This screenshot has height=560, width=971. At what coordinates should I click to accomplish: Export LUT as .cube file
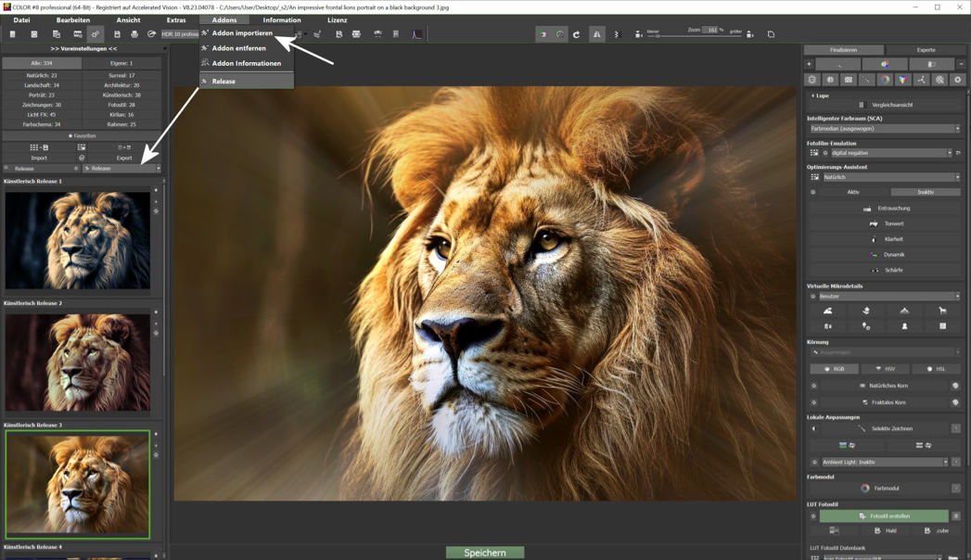click(x=936, y=531)
